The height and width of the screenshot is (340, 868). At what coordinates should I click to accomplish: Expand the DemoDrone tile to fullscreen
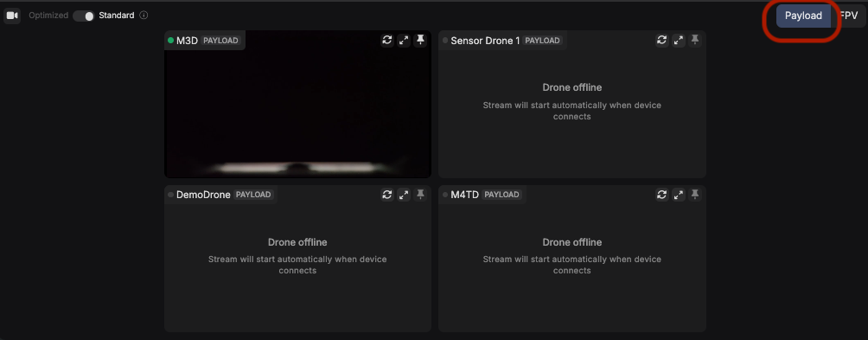pos(404,195)
